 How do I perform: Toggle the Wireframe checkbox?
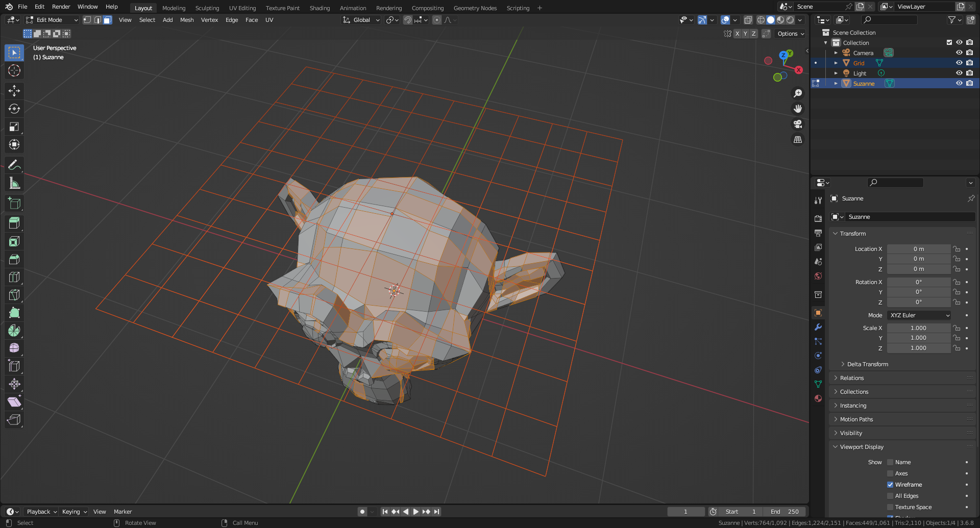[x=890, y=485]
